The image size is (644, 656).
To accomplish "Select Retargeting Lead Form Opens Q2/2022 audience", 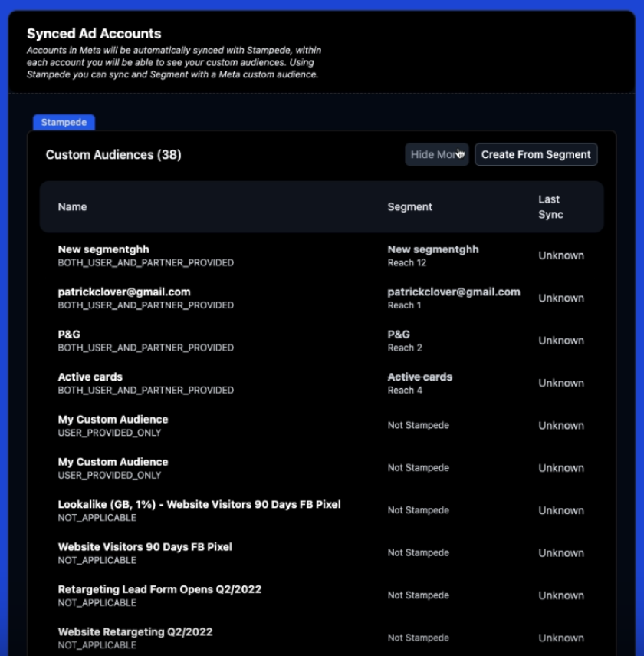I will click(x=159, y=589).
